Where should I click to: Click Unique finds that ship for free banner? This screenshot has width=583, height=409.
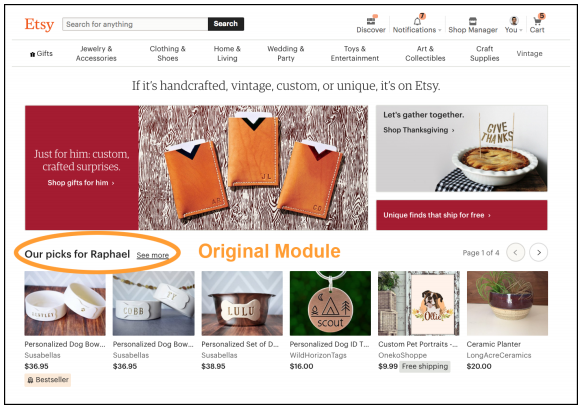[461, 215]
